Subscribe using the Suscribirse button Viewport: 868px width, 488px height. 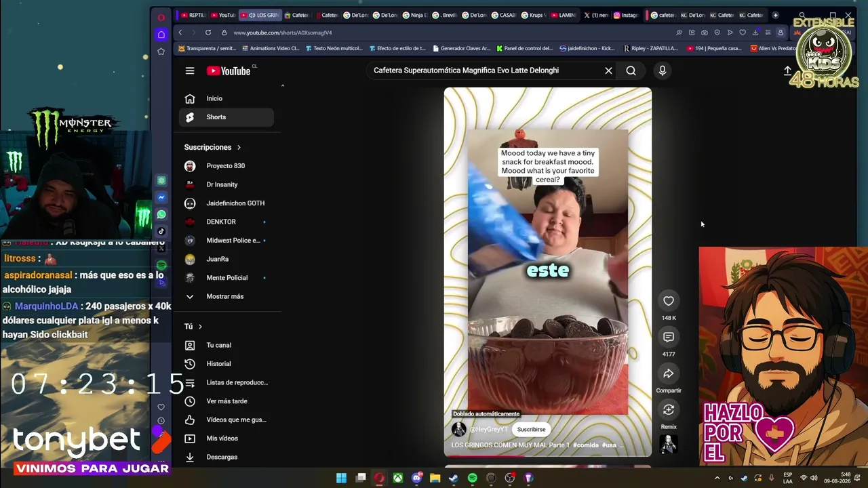pos(531,429)
